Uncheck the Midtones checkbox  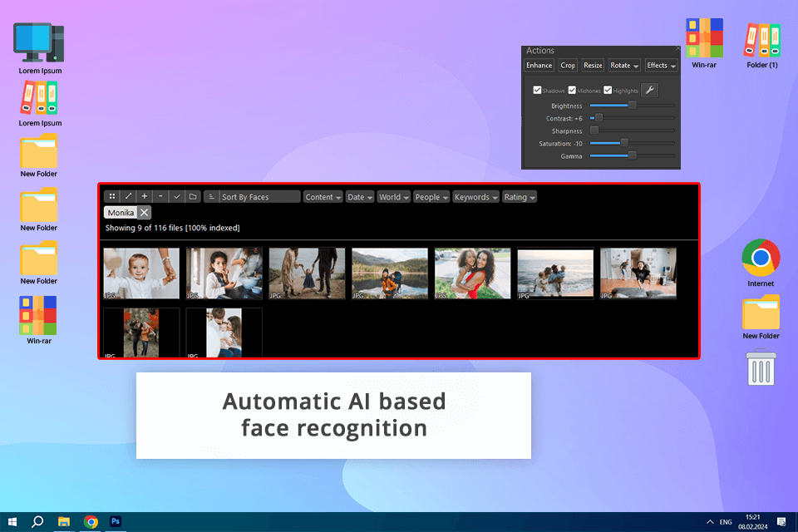[572, 90]
